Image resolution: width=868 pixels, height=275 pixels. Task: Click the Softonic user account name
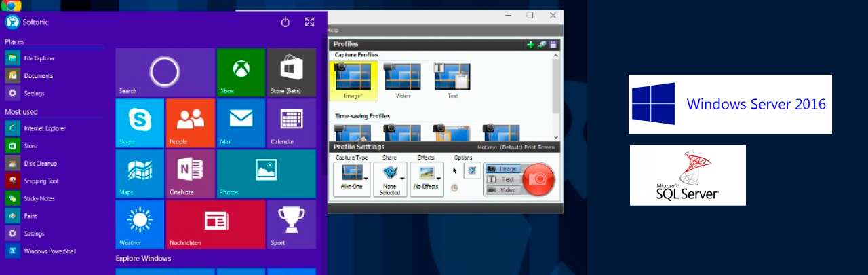[35, 22]
